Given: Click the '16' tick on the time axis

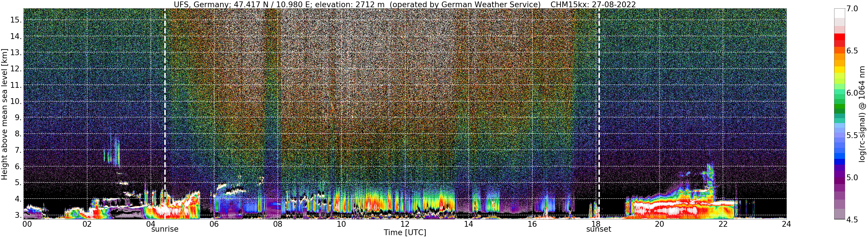Looking at the screenshot, I should pyautogui.click(x=532, y=224).
